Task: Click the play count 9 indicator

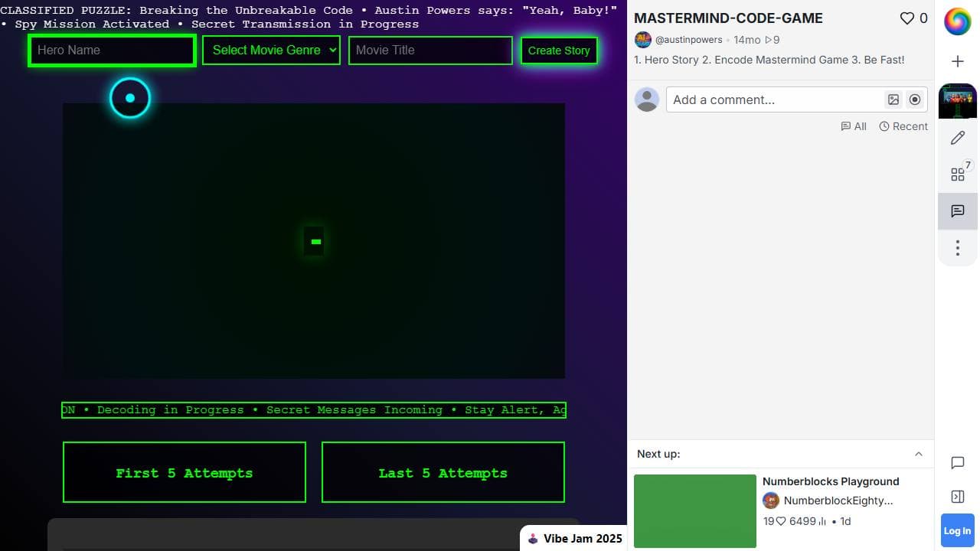Action: [x=773, y=40]
